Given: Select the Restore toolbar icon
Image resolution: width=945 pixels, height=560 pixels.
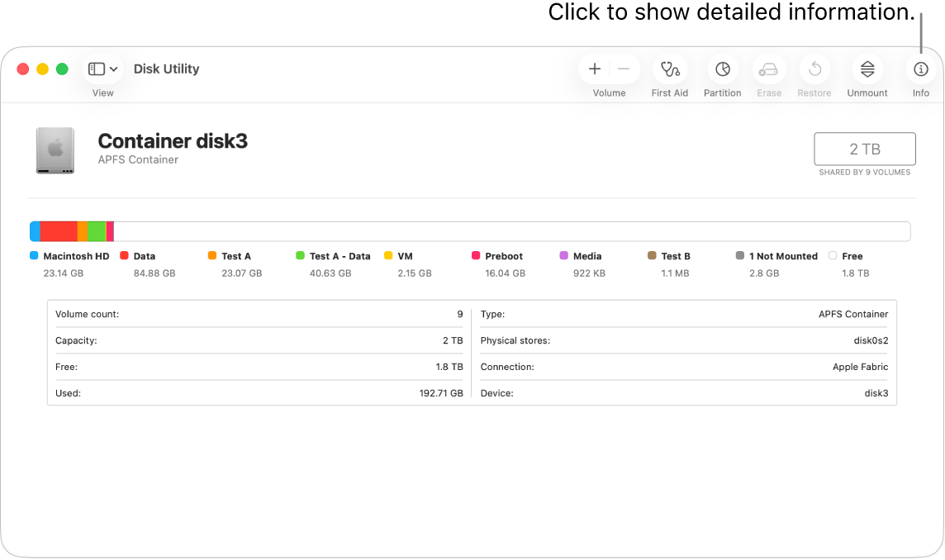Looking at the screenshot, I should point(814,69).
